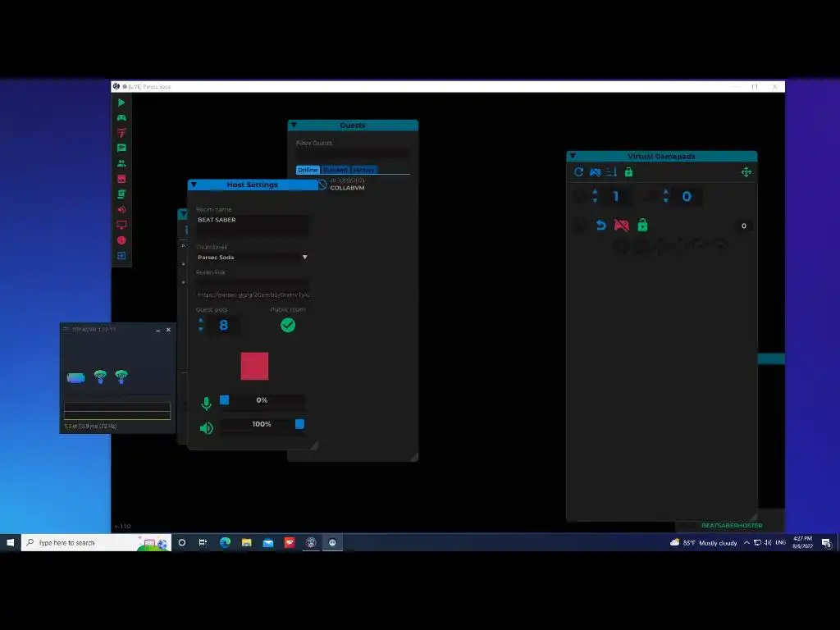The width and height of the screenshot is (840, 630).
Task: Click the speaker volume slider at 100%
Action: click(x=262, y=424)
